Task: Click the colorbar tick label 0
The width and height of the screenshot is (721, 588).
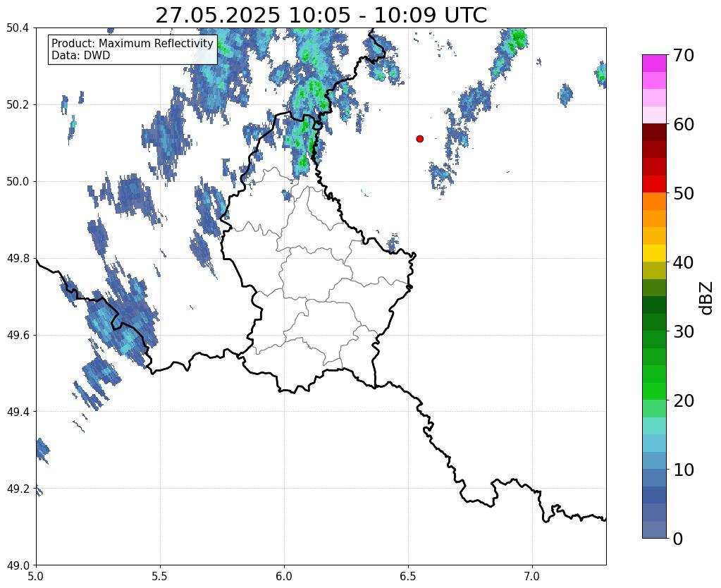Action: point(678,539)
